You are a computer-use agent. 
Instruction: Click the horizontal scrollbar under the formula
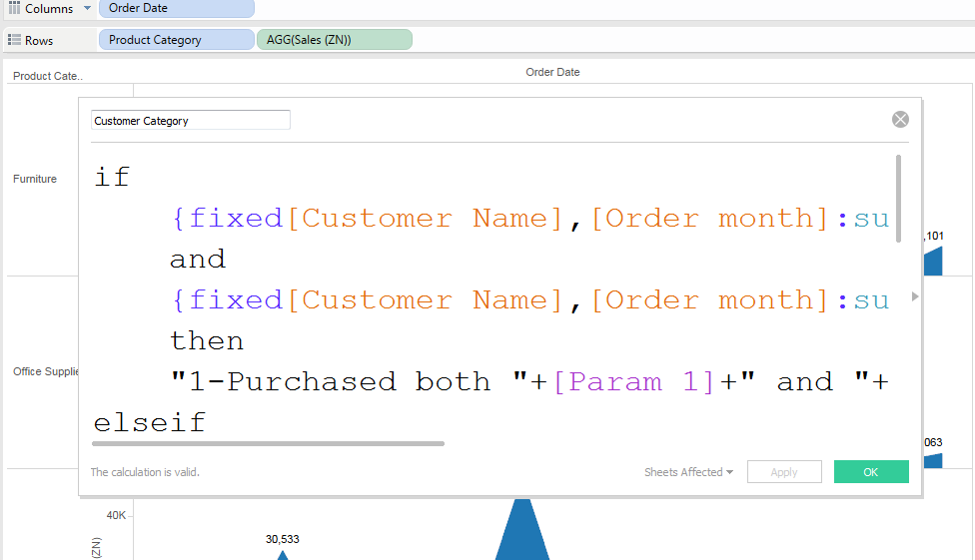pos(268,443)
